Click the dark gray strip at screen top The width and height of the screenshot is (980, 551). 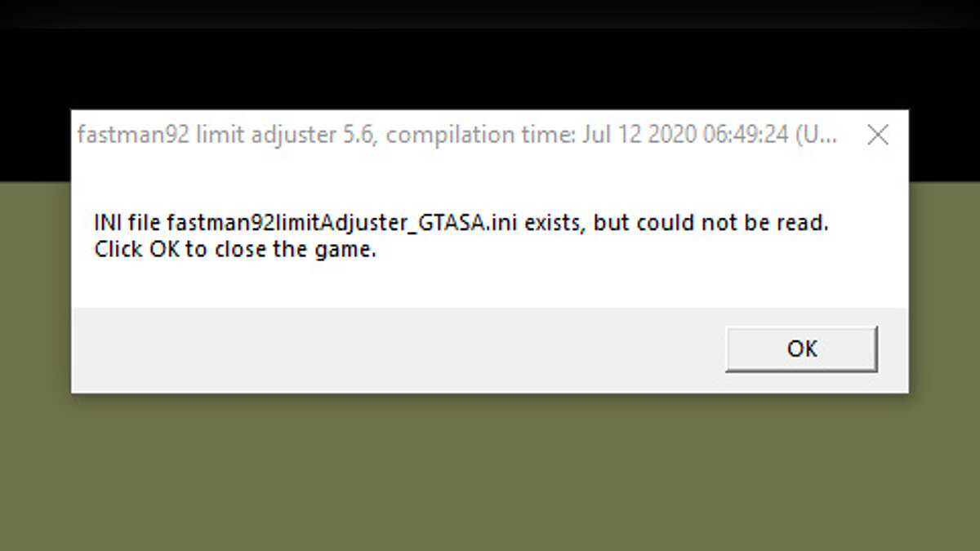490,14
